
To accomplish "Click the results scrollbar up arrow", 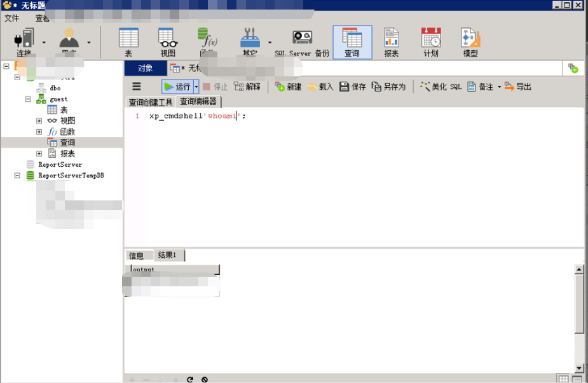I will 579,269.
